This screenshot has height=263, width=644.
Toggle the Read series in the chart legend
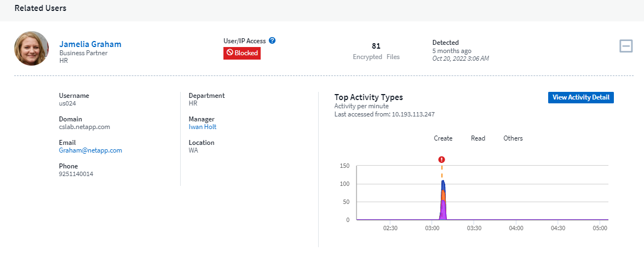(x=478, y=138)
